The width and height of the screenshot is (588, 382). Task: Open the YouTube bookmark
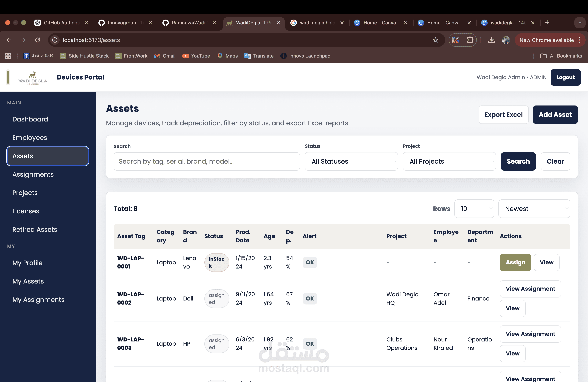pos(196,56)
